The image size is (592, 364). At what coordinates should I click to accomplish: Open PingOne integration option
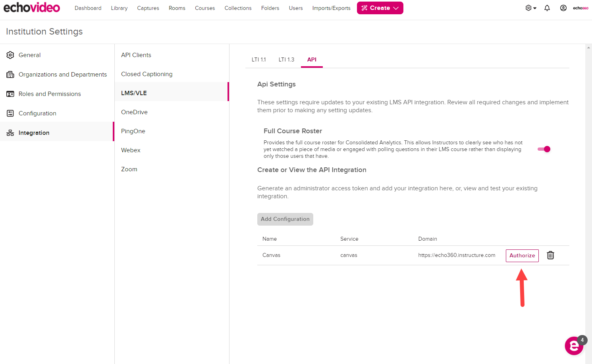coord(172,131)
